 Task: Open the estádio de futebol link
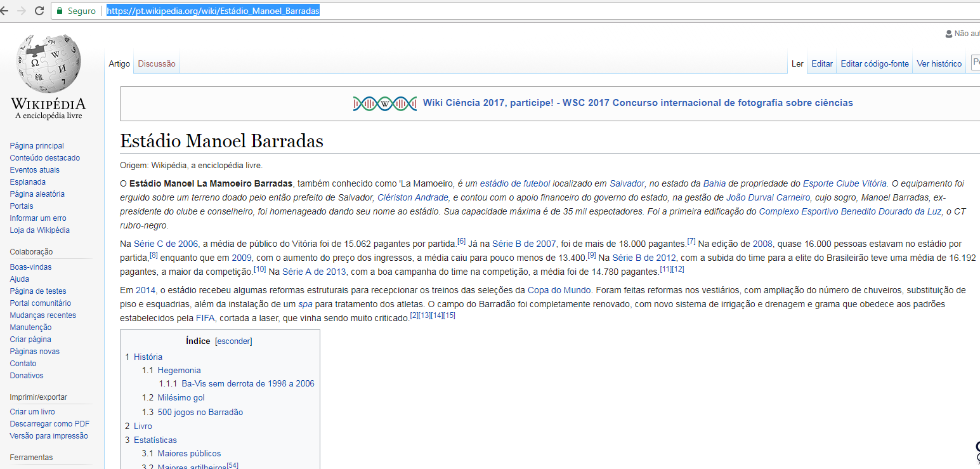(515, 183)
